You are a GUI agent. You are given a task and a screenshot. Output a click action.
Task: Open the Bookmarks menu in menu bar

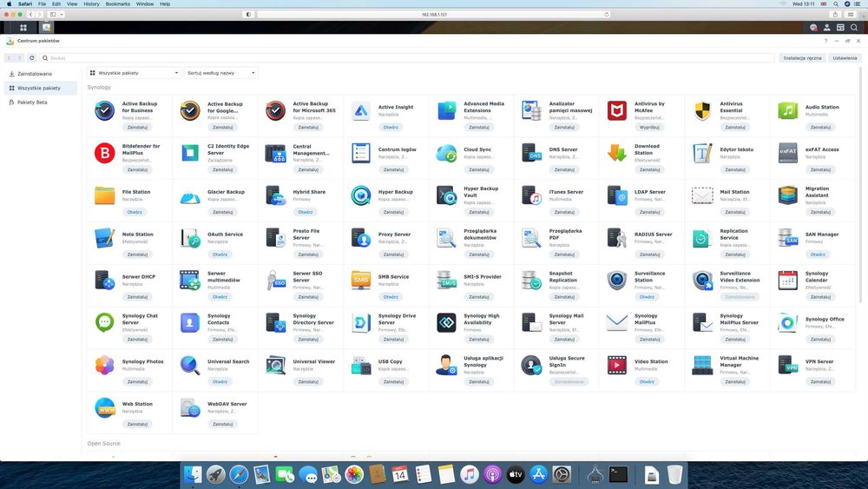118,3
